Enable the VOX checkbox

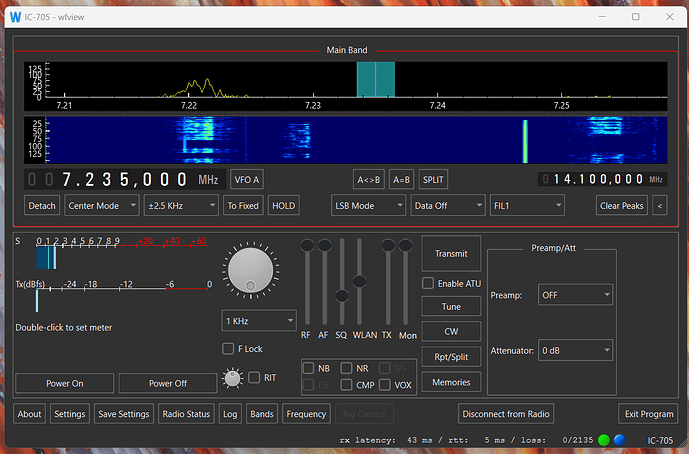click(x=384, y=385)
